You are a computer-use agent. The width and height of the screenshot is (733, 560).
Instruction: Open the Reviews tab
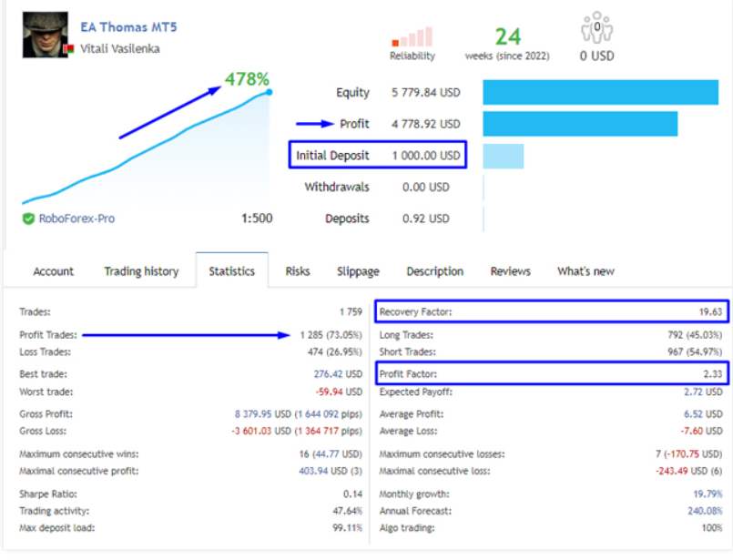[510, 271]
